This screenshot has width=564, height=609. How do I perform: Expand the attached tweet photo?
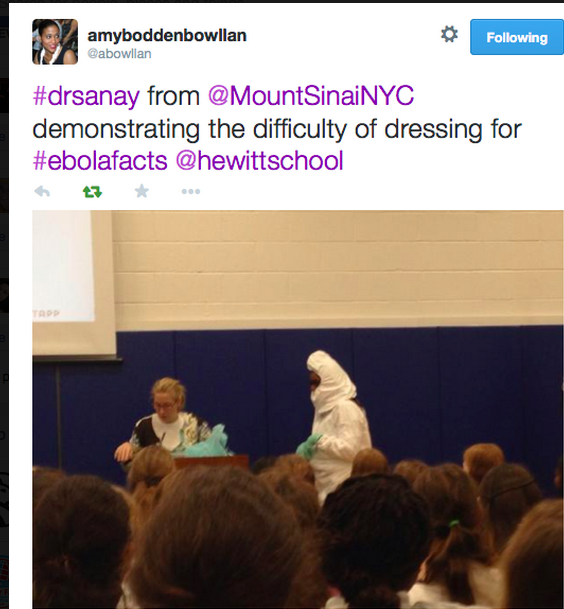coord(298,409)
